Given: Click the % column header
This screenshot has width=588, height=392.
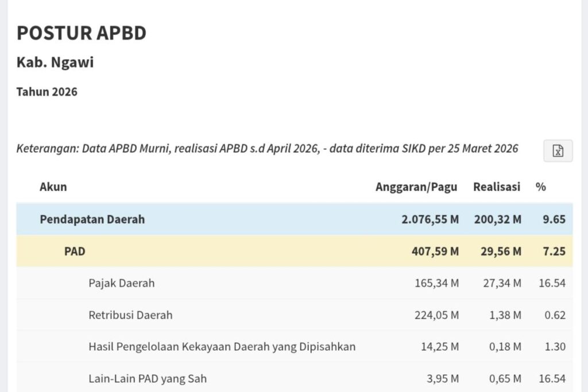Looking at the screenshot, I should [x=540, y=187].
